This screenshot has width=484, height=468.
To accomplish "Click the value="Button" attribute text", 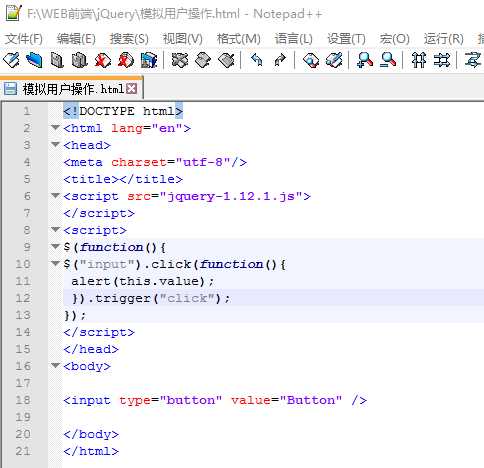I will point(287,400).
